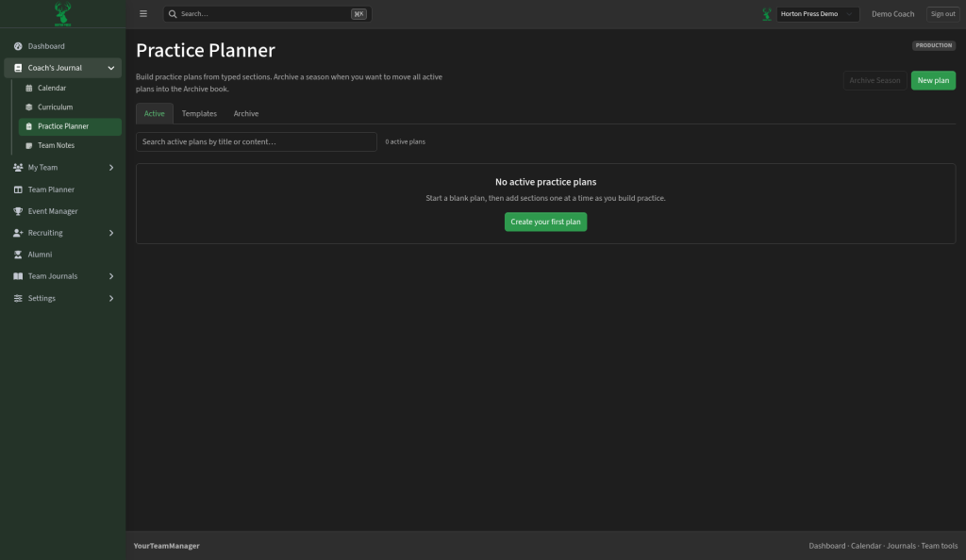Click the Curriculum stack icon
966x560 pixels.
coord(29,107)
